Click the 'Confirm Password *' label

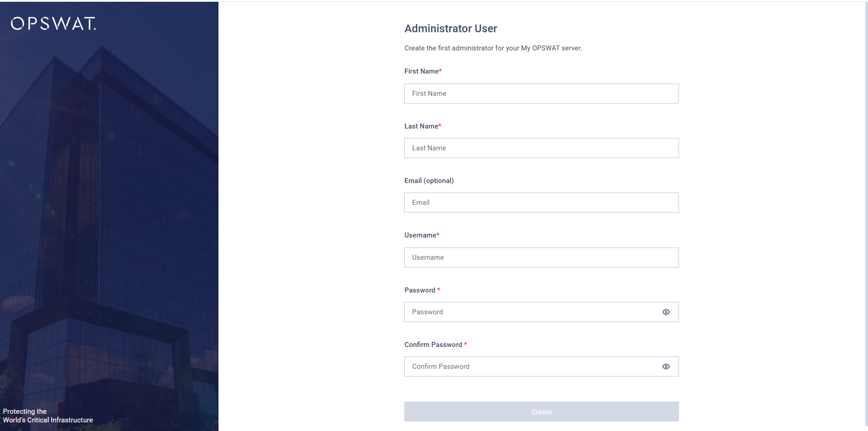(x=436, y=345)
